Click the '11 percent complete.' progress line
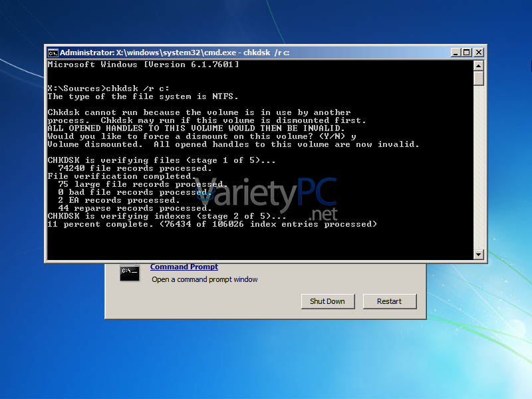This screenshot has width=532, height=399. (x=212, y=224)
